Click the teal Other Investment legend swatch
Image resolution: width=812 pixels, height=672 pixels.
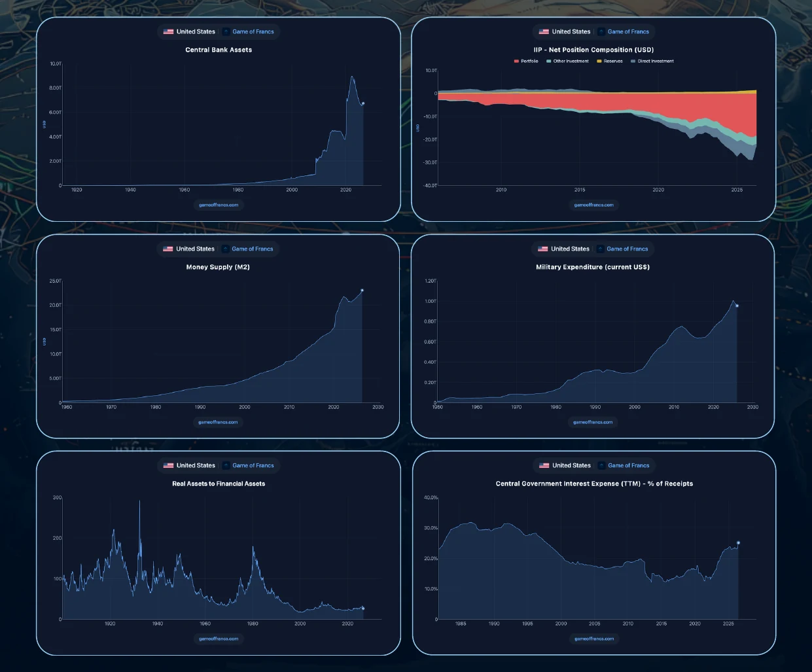point(549,61)
